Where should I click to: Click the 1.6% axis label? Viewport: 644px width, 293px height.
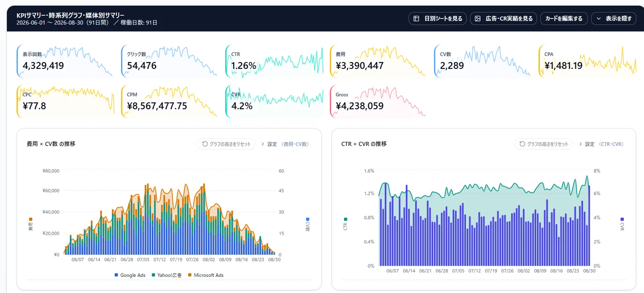click(369, 171)
